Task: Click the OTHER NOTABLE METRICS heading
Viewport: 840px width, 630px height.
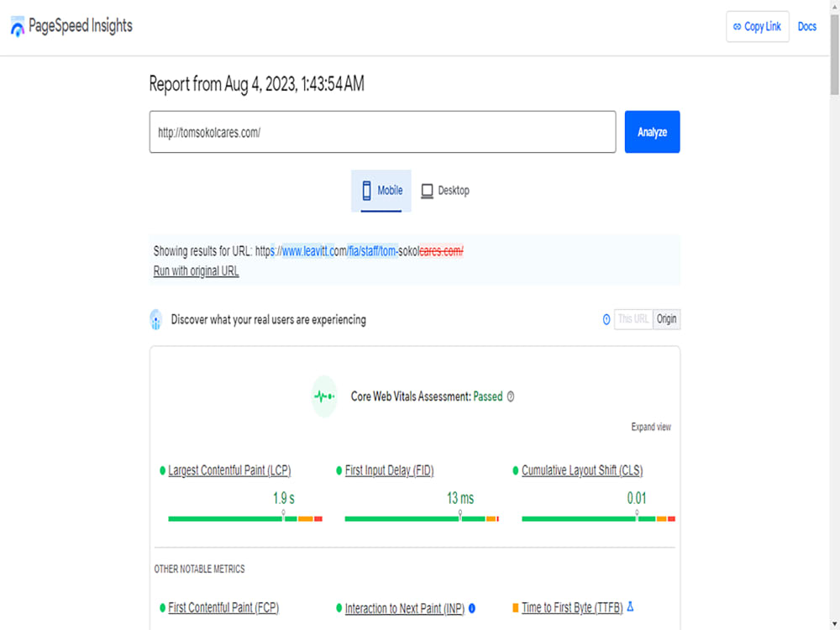Action: click(x=199, y=569)
